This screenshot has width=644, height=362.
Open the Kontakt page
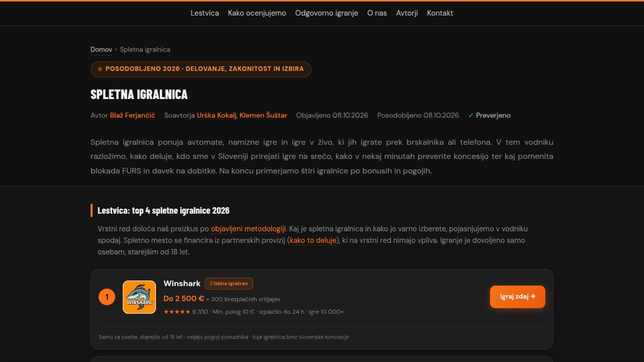pyautogui.click(x=440, y=13)
